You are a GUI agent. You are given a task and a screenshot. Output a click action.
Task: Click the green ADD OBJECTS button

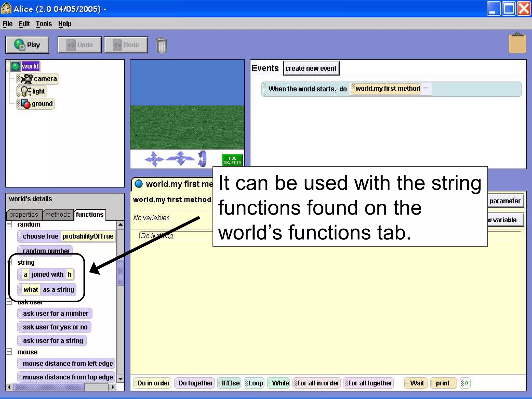click(232, 160)
